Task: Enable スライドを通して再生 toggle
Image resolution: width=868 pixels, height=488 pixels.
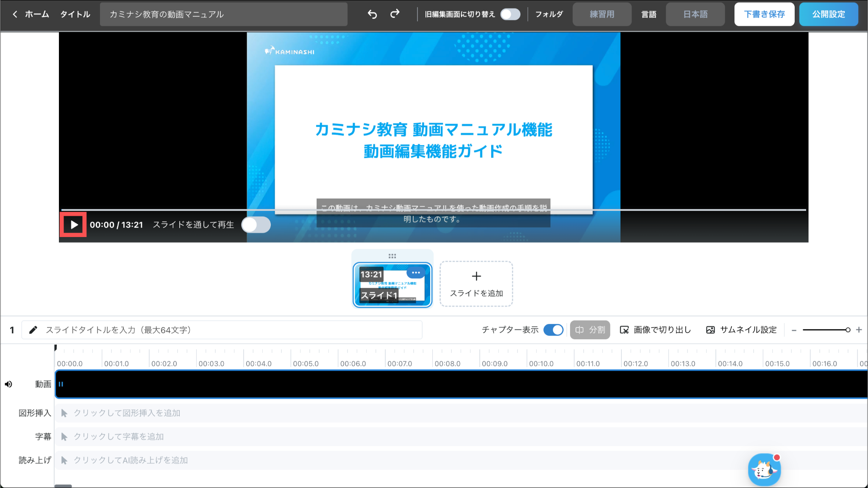Action: 256,225
